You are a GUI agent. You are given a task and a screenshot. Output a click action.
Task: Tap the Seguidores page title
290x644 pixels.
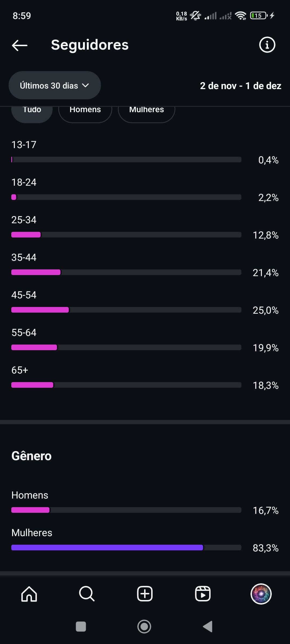point(90,45)
